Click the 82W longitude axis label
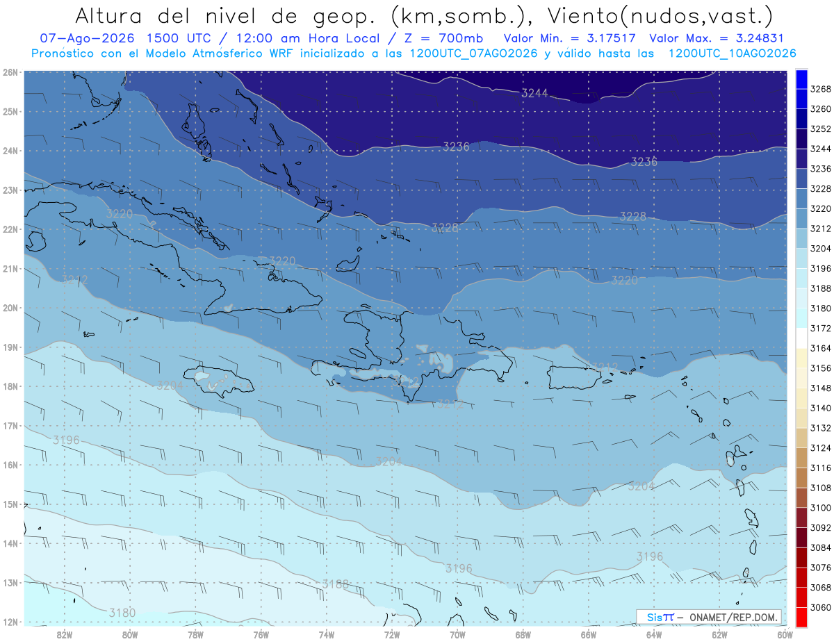This screenshot has width=834, height=644. [65, 634]
